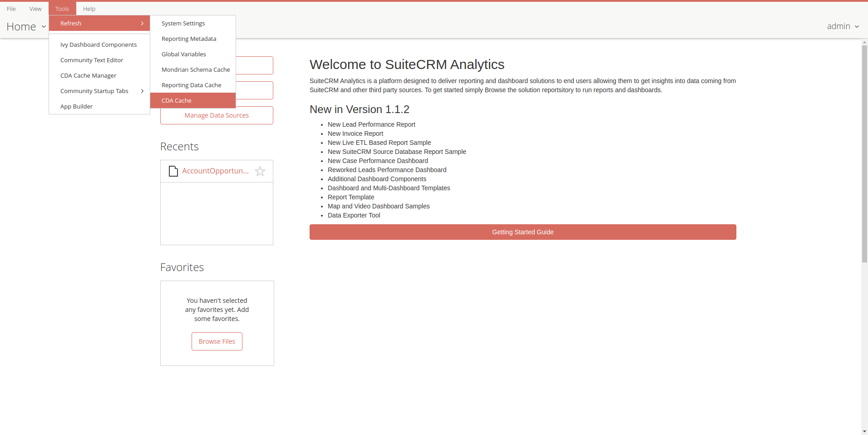Expand the Community Startup Tabs submenu

click(x=99, y=91)
